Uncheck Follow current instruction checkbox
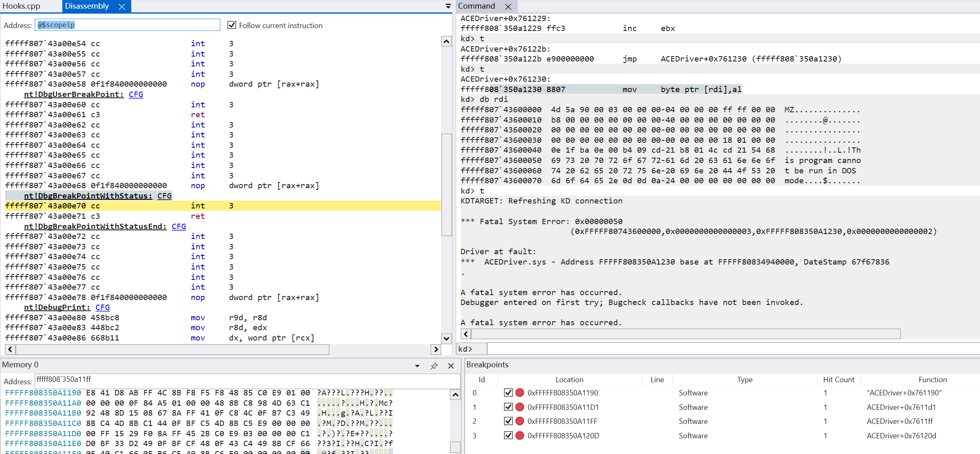Viewport: 980px width, 454px height. coord(232,25)
